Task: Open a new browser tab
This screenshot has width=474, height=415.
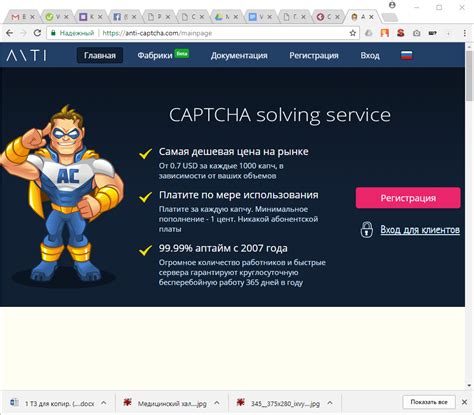Action: point(389,17)
